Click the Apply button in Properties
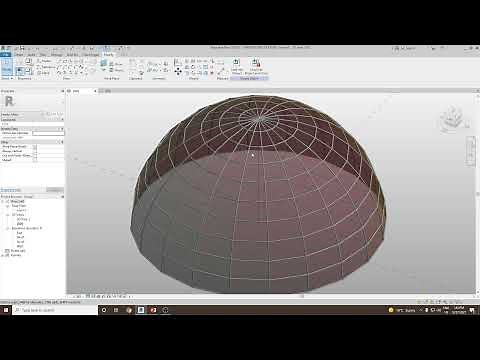480x360 pixels. pyautogui.click(x=55, y=190)
